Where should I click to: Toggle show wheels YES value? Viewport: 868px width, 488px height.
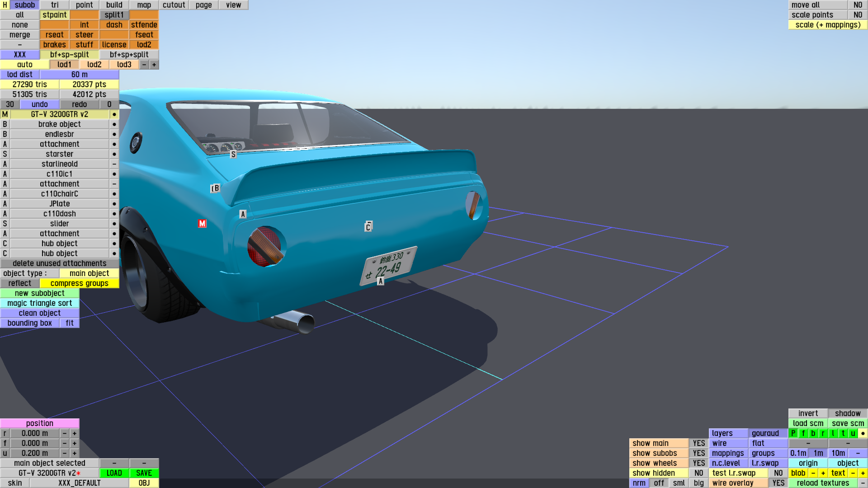698,463
